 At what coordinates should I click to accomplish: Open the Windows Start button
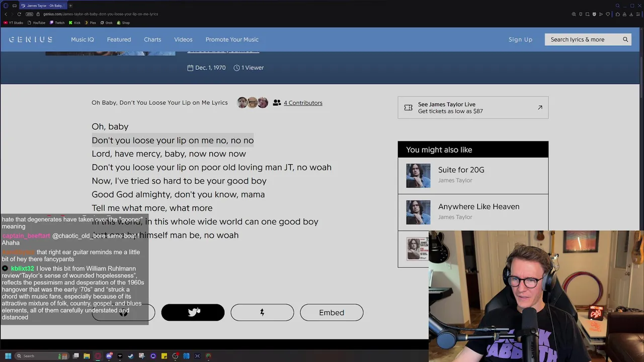8,356
